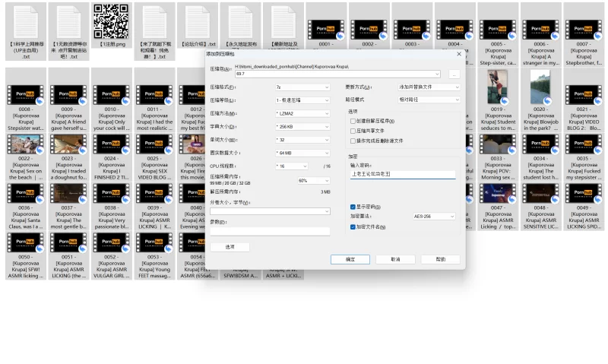Viewport: 608px width, 364px height.
Task: Select video file 0053 in the folder
Action: coord(155,256)
